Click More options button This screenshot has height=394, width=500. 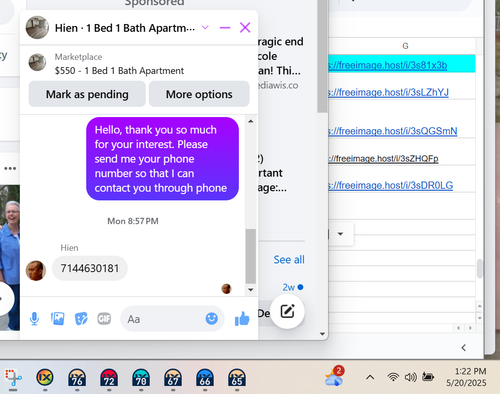[x=199, y=94]
